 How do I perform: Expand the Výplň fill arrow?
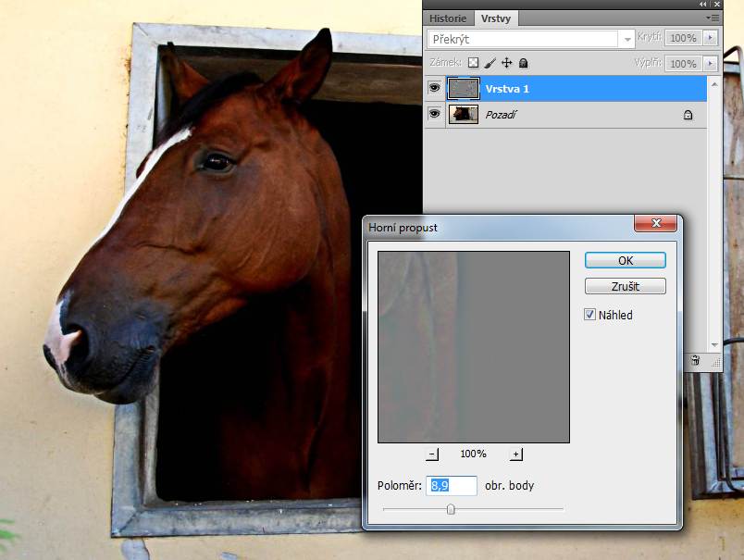coord(711,63)
